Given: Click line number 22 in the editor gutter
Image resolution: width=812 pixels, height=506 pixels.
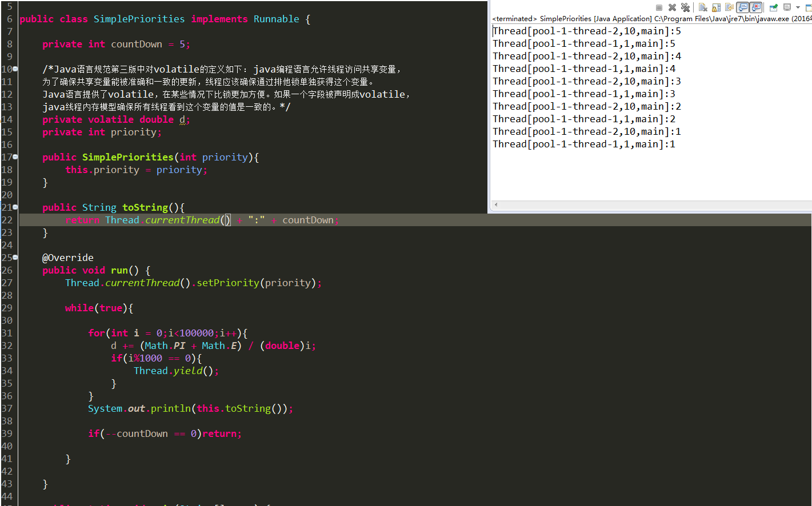Looking at the screenshot, I should (7, 220).
